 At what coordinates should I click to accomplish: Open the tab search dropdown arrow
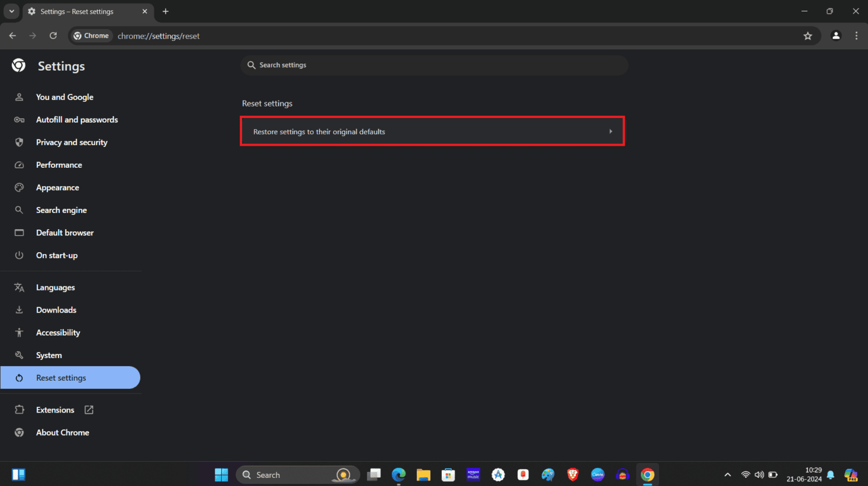click(12, 12)
